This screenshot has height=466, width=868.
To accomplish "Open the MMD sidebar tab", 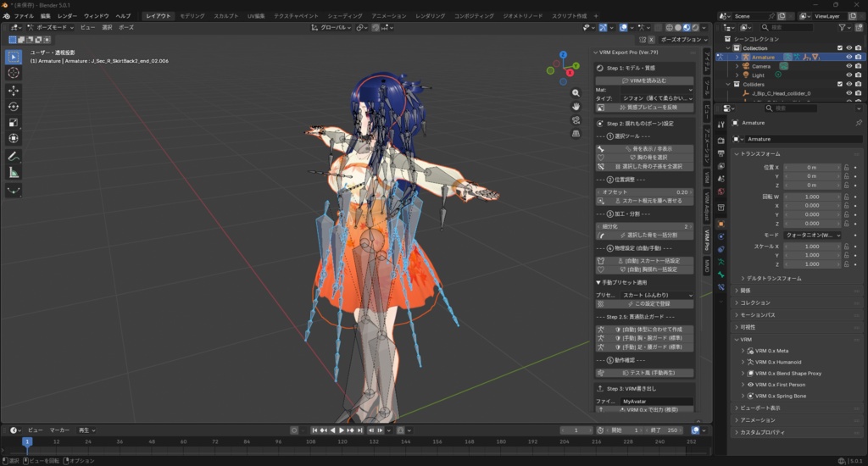I will 707,266.
